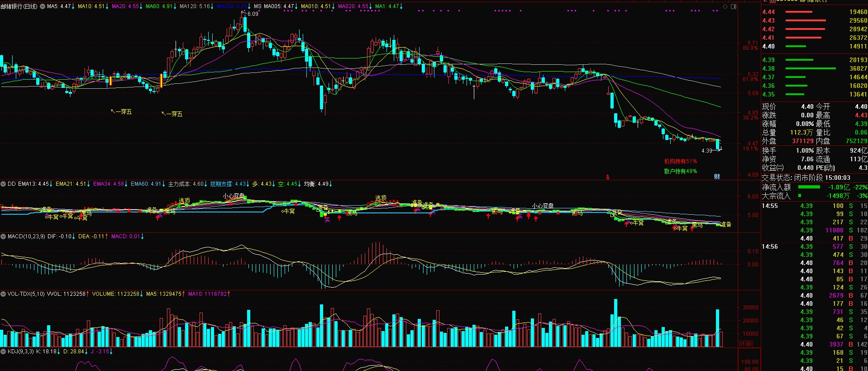Viewport: 868px width, 371px height.
Task: Click the diamond icon at chart top-right
Action: point(725,6)
